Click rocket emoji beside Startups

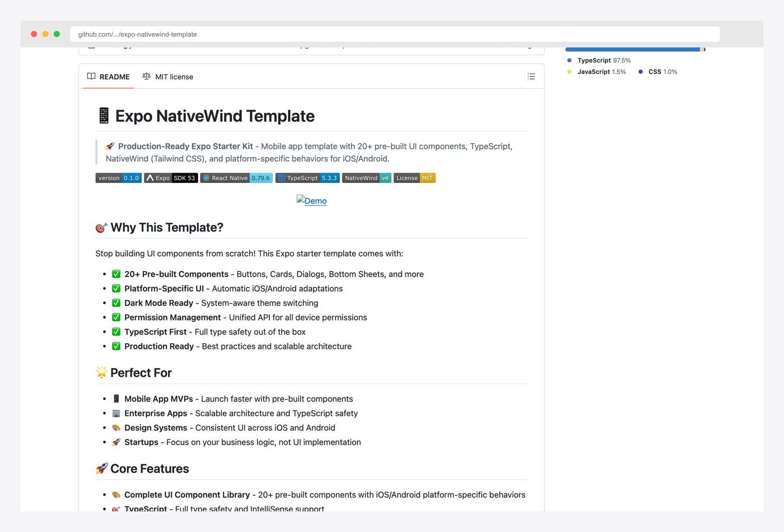tap(116, 442)
